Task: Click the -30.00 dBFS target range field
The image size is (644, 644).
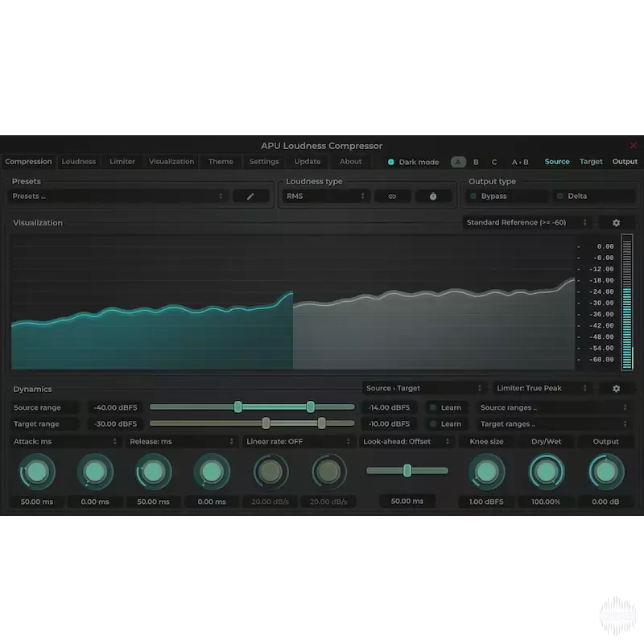Action: [x=115, y=424]
